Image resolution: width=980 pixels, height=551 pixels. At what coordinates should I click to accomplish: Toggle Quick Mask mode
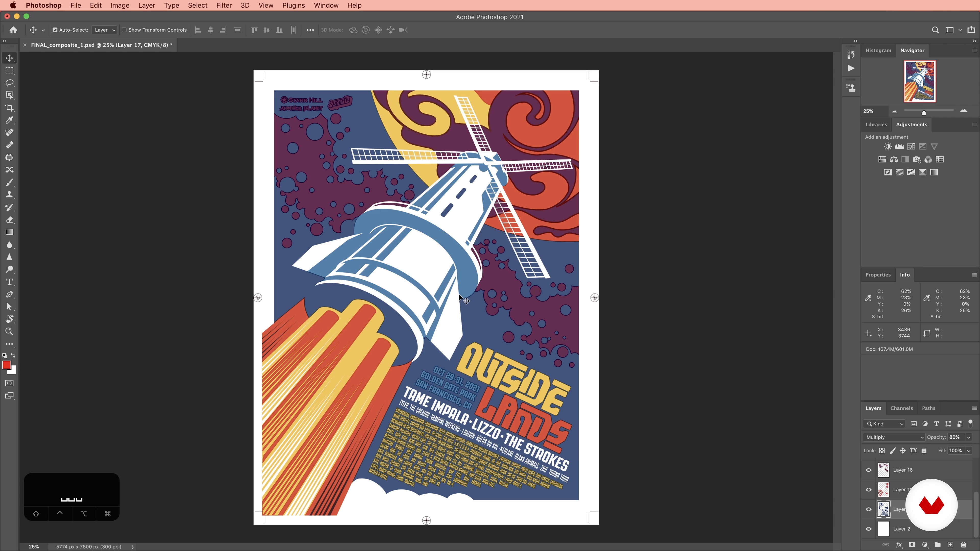pyautogui.click(x=9, y=383)
